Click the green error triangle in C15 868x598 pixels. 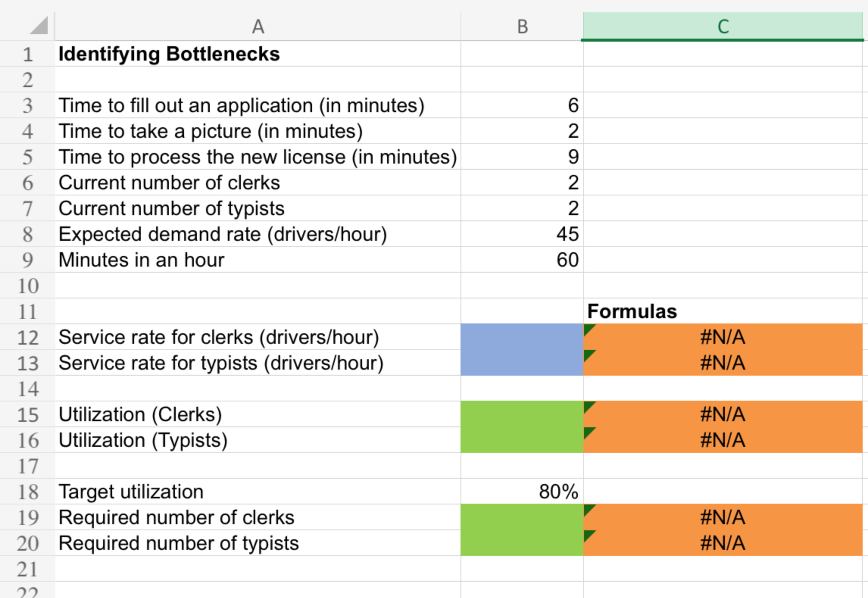(x=589, y=406)
